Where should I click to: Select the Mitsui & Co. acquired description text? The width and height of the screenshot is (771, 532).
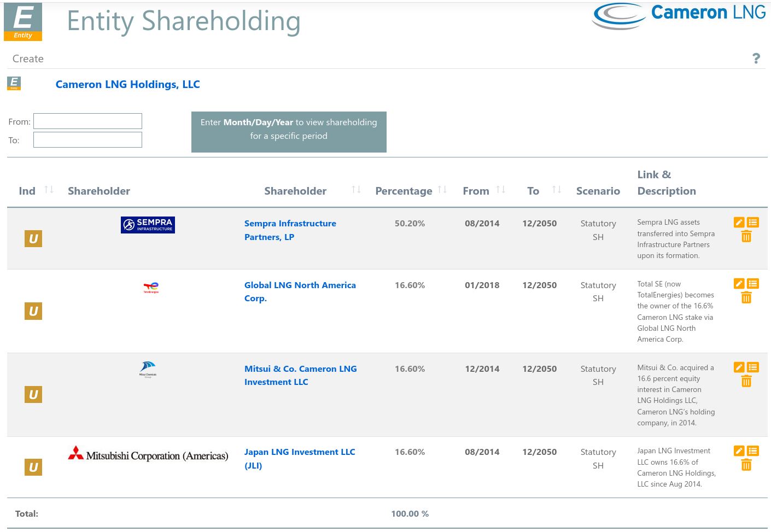pyautogui.click(x=676, y=395)
